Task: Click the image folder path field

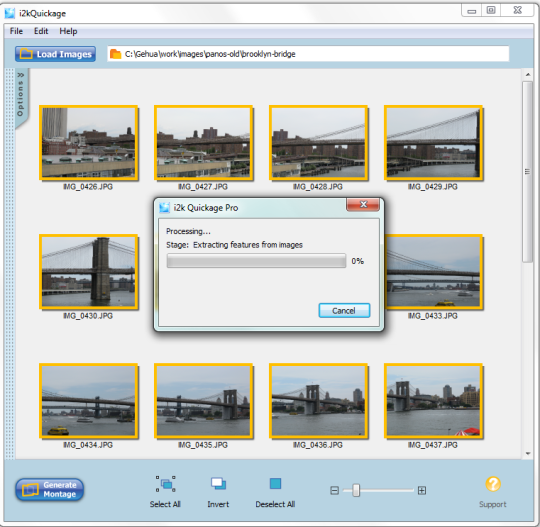Action: click(x=308, y=54)
